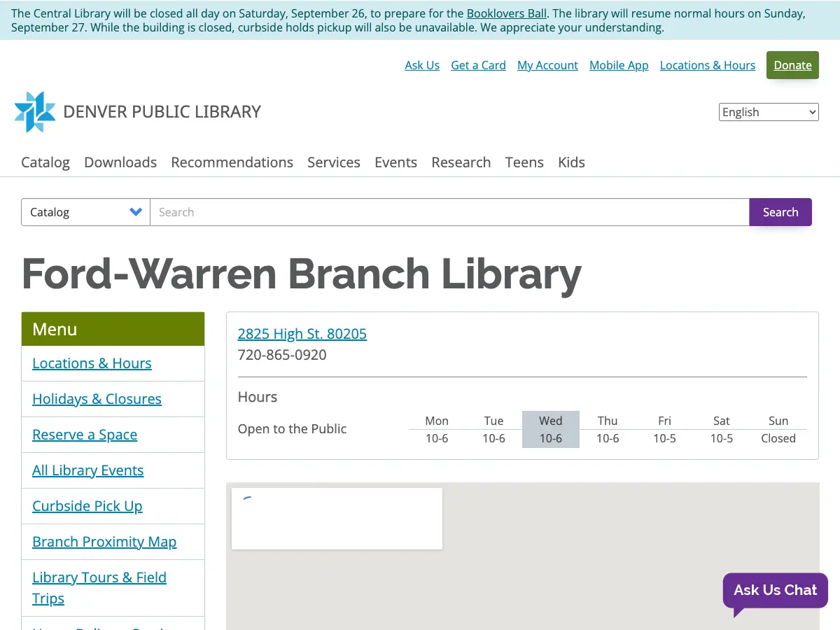Open the Research menu
Viewport: 840px width, 630px height.
point(461,162)
